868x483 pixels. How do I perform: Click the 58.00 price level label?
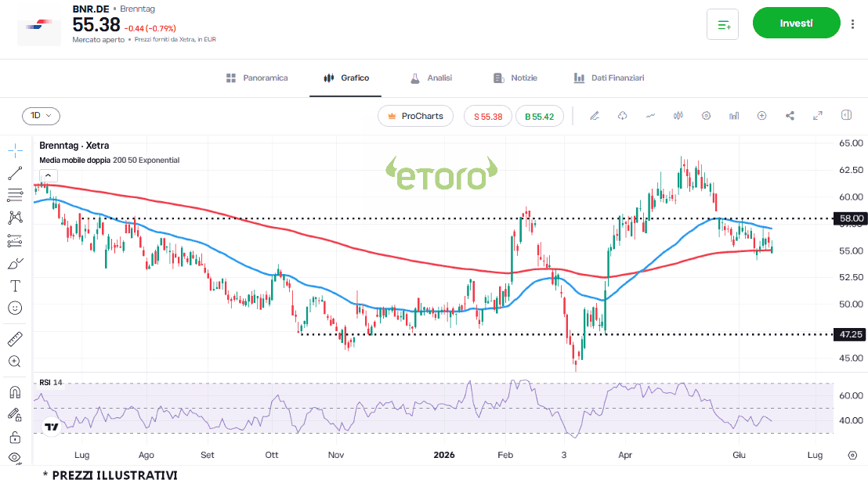[x=850, y=218]
